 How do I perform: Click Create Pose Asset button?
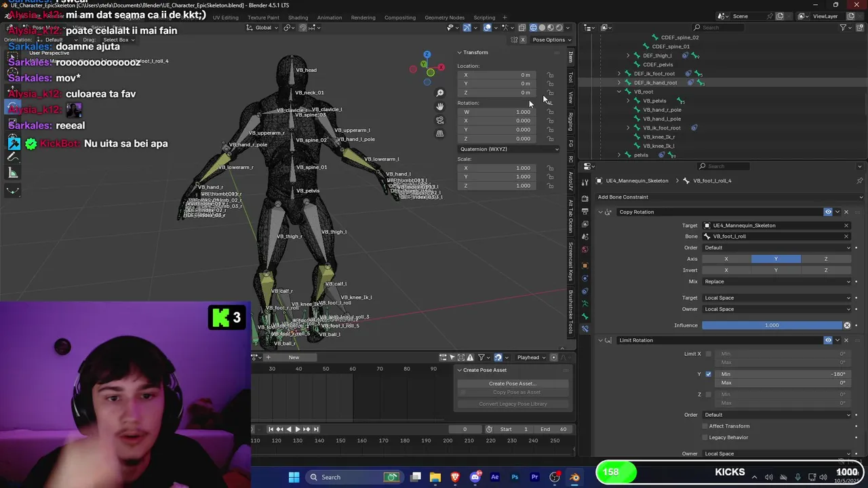(x=513, y=384)
